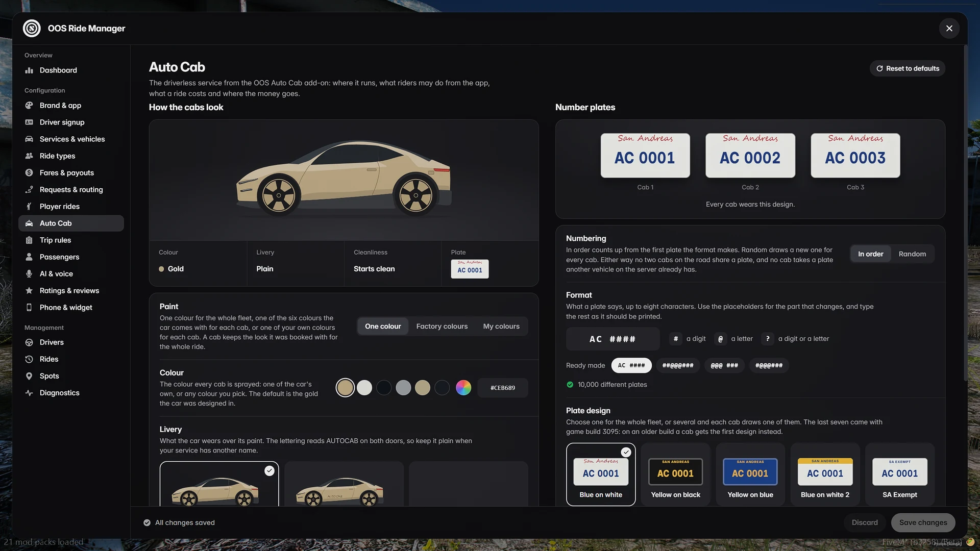Image resolution: width=980 pixels, height=551 pixels.
Task: Click the Brand & app palette icon
Action: coord(29,106)
